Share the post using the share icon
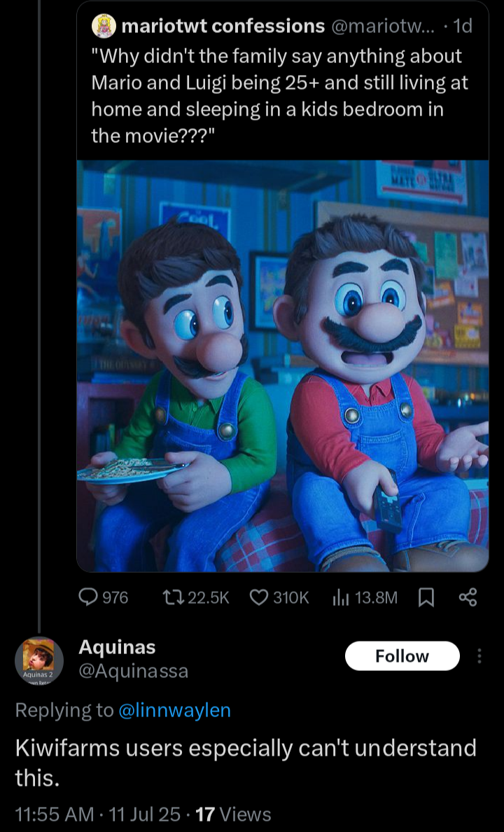Image resolution: width=504 pixels, height=832 pixels. pos(468,597)
